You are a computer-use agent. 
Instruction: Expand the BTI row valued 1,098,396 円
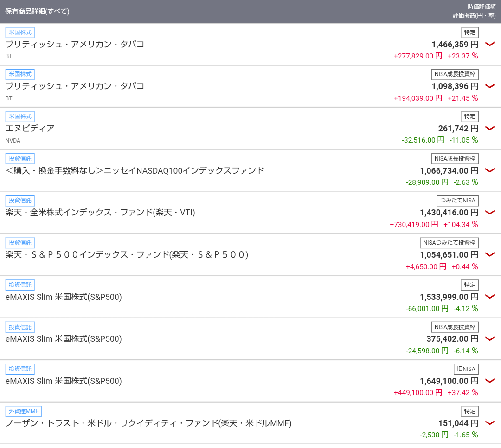(490, 86)
